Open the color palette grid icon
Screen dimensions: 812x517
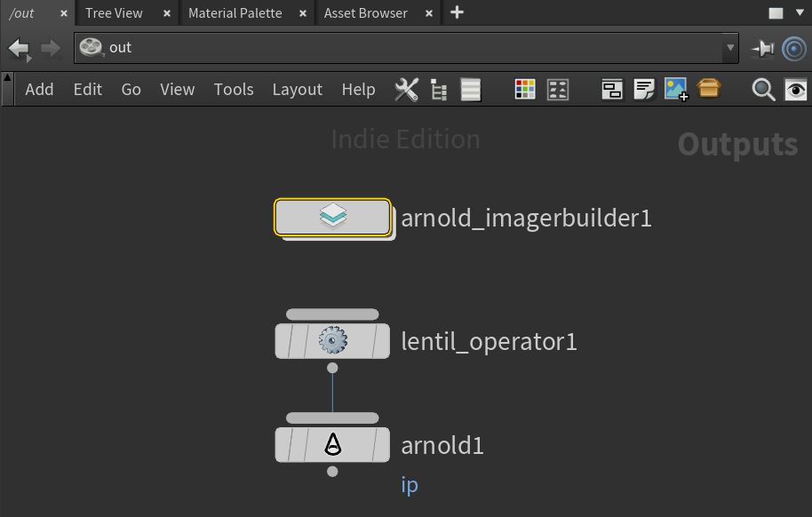pyautogui.click(x=525, y=90)
